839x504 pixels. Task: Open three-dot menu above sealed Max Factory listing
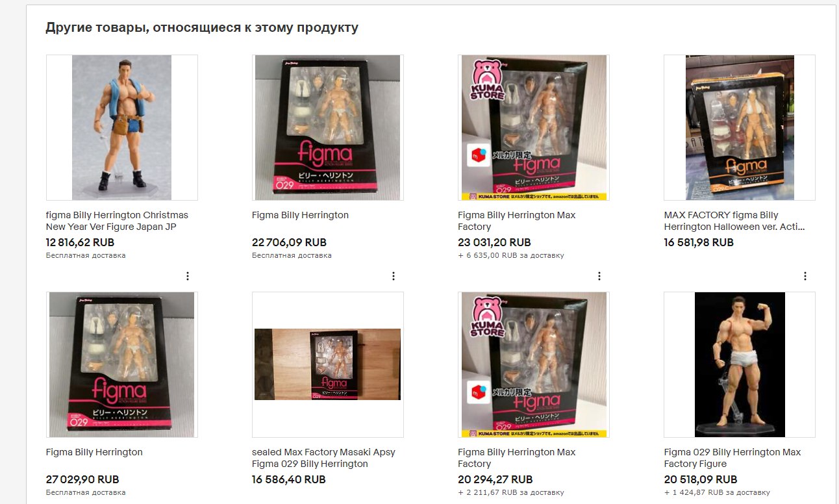click(x=393, y=276)
